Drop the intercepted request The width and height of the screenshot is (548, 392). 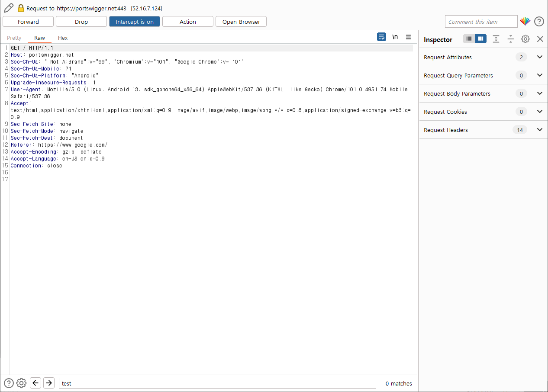(x=81, y=22)
